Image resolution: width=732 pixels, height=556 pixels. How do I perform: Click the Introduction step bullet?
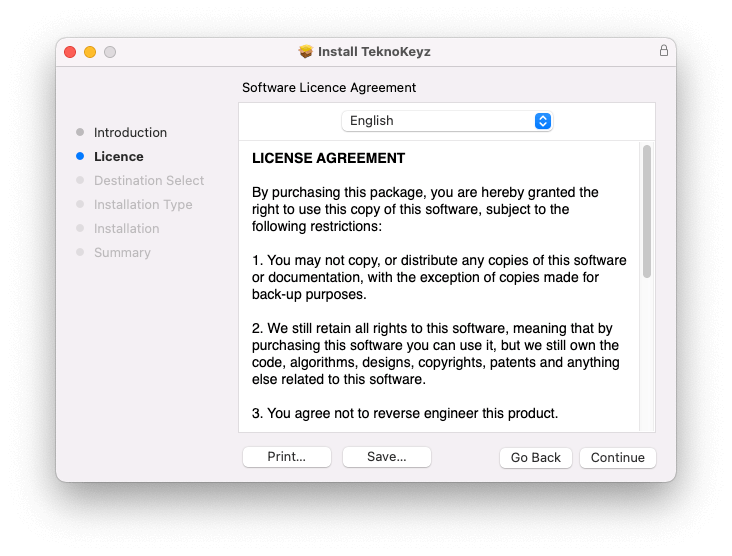[80, 132]
